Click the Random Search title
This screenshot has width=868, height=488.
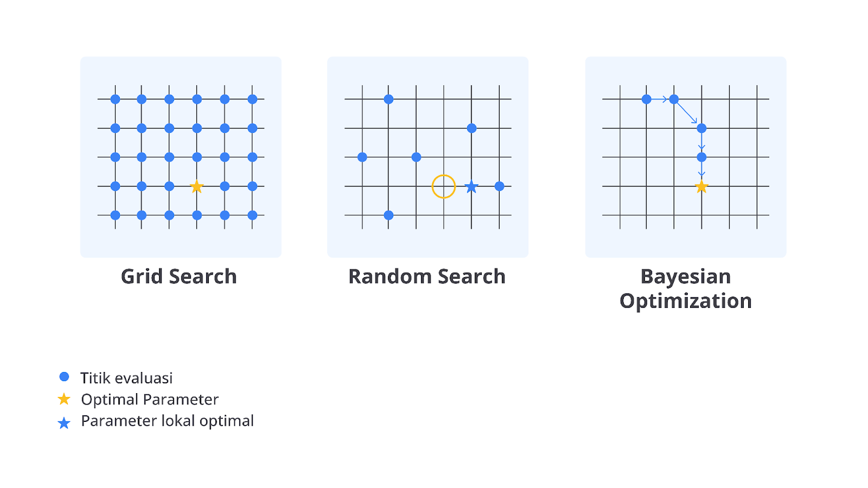click(x=427, y=277)
